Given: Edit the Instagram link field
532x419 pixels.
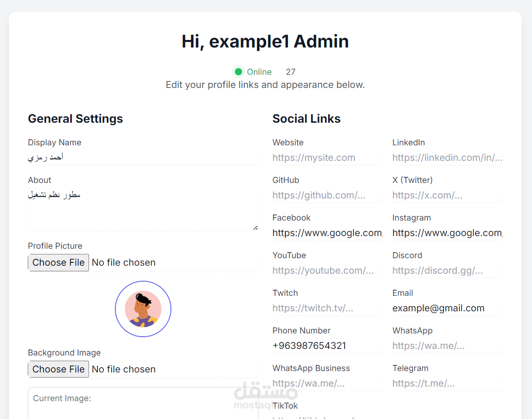Looking at the screenshot, I should tap(447, 233).
